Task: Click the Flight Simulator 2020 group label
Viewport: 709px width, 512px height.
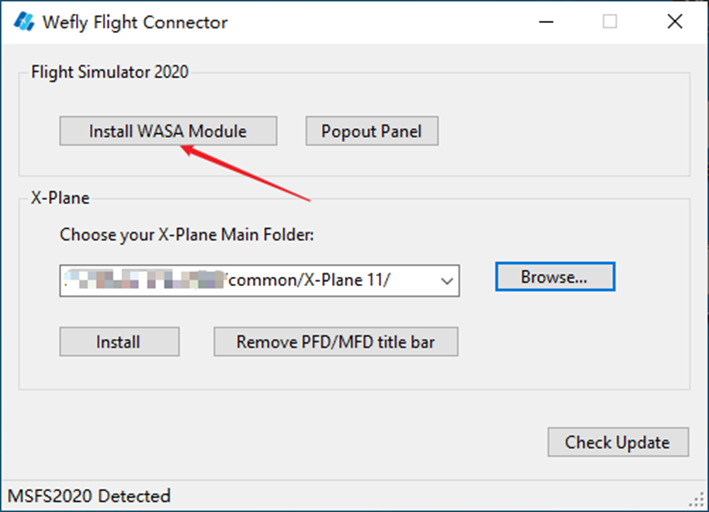Action: pos(109,72)
